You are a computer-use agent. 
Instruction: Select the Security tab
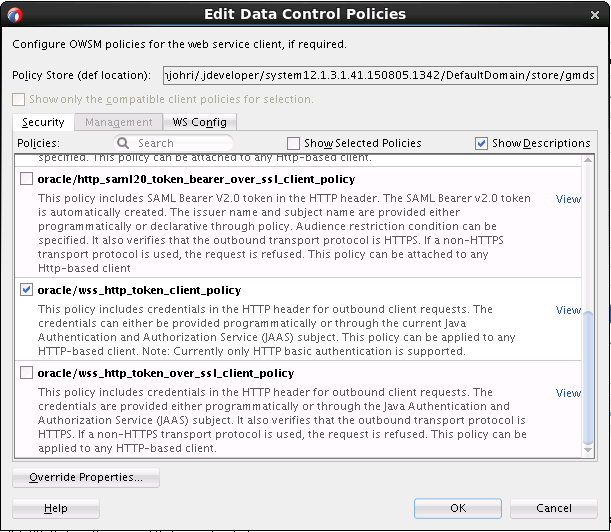pos(43,122)
